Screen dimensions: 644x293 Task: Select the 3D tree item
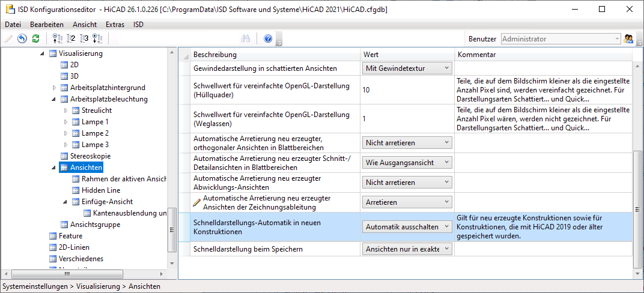(74, 76)
